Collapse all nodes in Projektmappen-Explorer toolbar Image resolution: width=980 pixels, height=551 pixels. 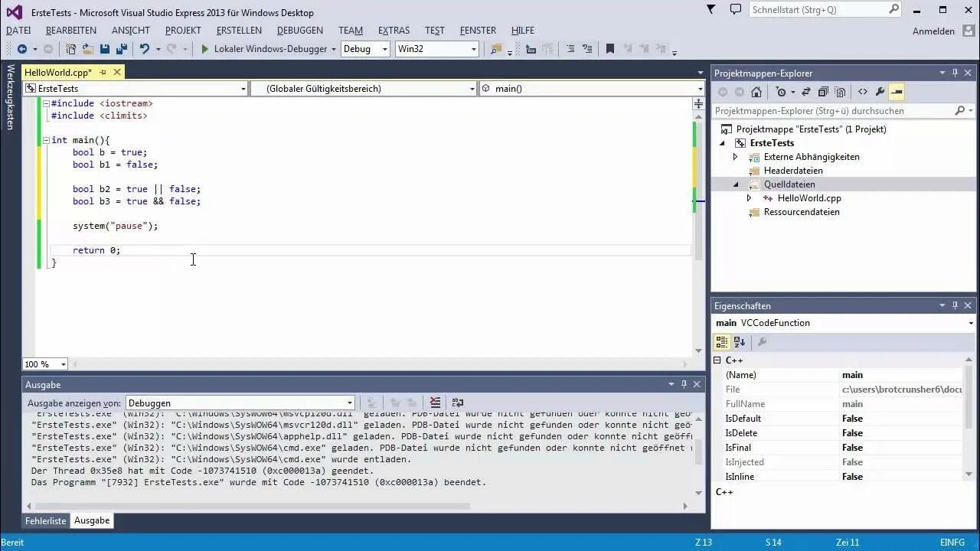click(823, 92)
